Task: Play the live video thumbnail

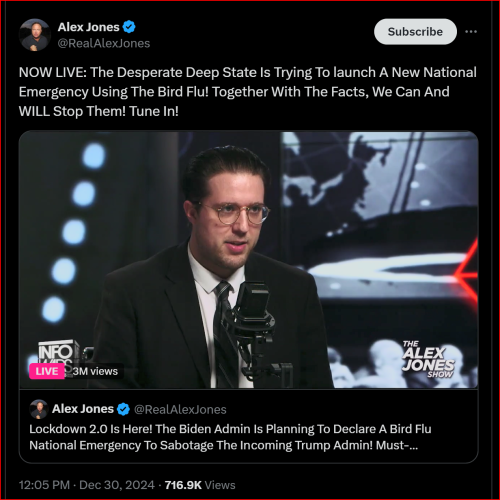Action: pyautogui.click(x=249, y=259)
